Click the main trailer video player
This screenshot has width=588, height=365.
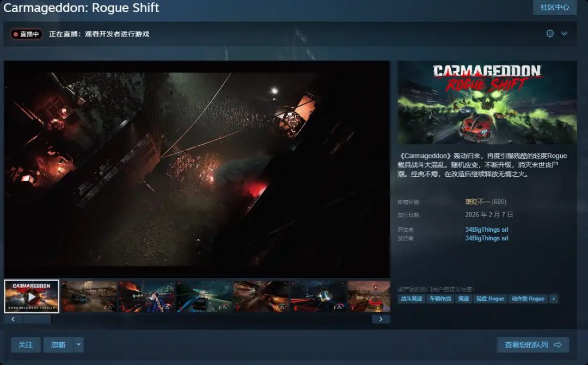197,169
